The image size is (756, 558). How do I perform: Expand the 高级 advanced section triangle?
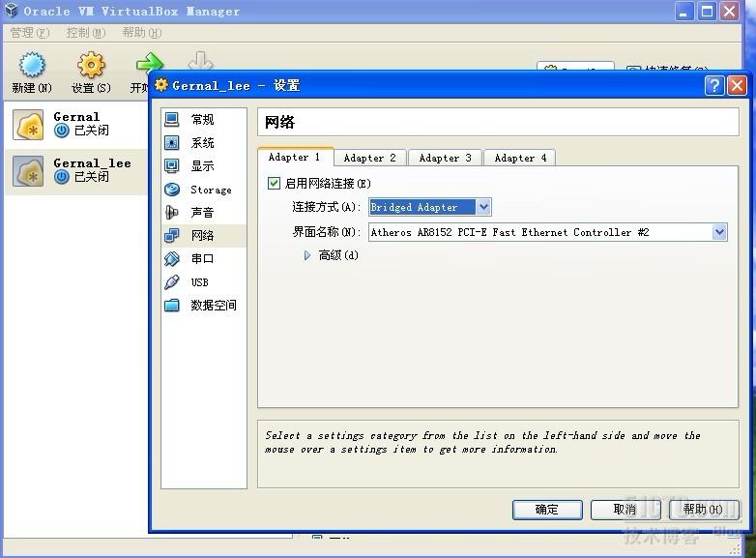pyautogui.click(x=307, y=255)
